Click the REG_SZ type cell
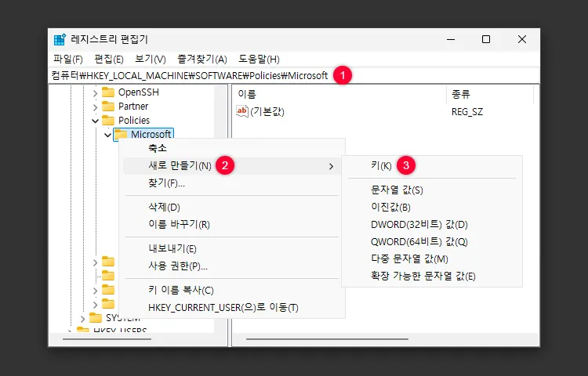Viewport: 588px width, 376px height. tap(467, 111)
